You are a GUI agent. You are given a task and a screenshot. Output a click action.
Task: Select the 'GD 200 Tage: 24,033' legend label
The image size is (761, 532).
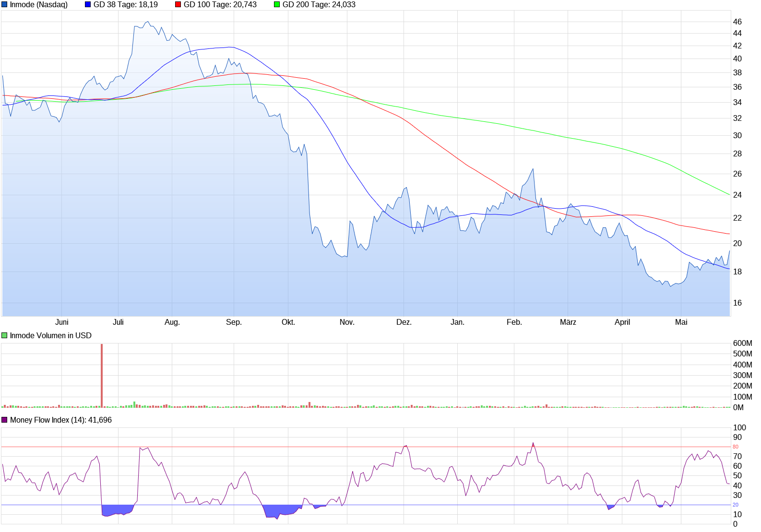tap(319, 5)
